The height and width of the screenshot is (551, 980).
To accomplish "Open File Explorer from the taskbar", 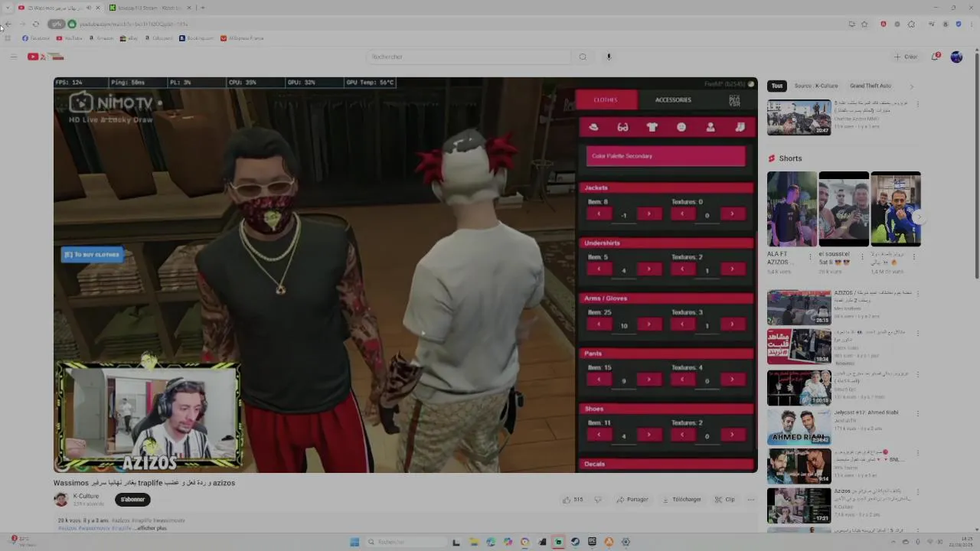I will pyautogui.click(x=474, y=542).
